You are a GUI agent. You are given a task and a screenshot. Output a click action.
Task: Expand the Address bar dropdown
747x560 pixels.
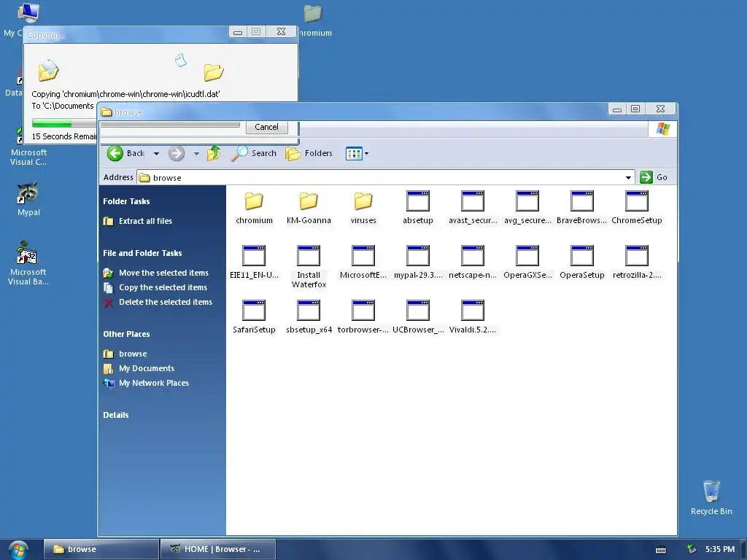click(628, 178)
